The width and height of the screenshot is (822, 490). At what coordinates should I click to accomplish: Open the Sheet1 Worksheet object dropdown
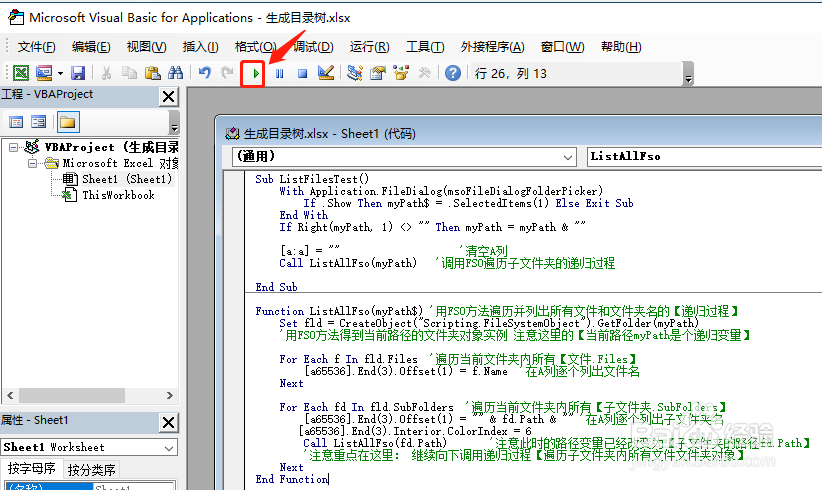(169, 448)
